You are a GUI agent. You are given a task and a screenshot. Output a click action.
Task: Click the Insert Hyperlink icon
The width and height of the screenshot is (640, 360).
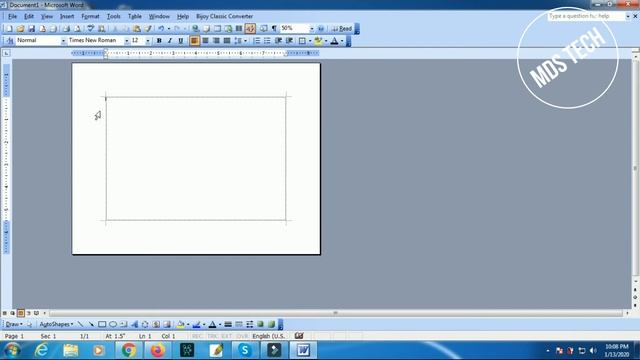[x=196, y=29]
